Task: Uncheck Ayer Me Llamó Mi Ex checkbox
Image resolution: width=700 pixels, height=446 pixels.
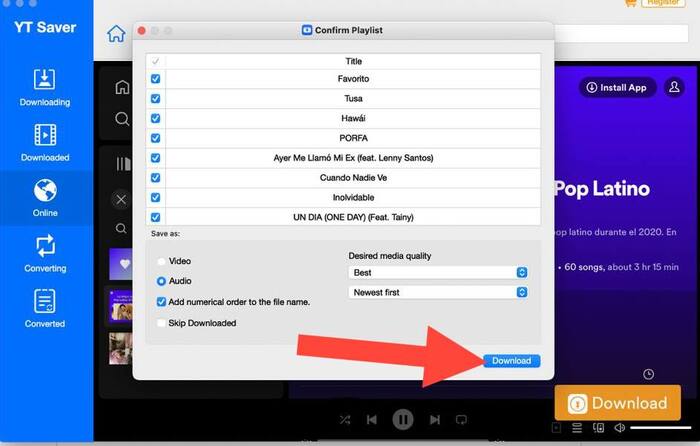Action: coord(155,158)
